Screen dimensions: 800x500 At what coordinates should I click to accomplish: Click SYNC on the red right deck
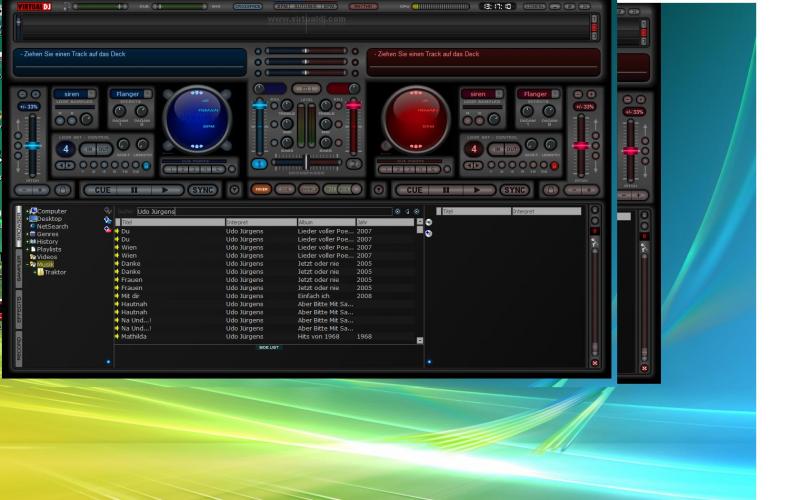[514, 190]
